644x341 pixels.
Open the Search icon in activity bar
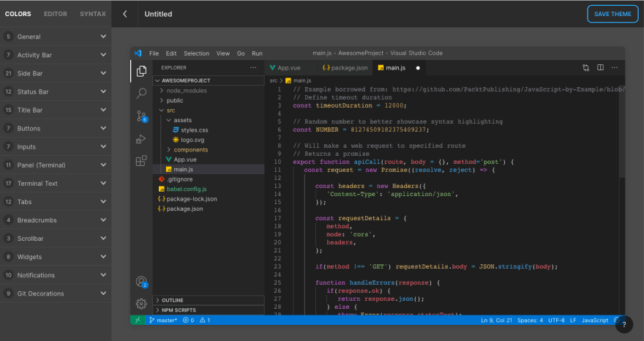[x=141, y=94]
